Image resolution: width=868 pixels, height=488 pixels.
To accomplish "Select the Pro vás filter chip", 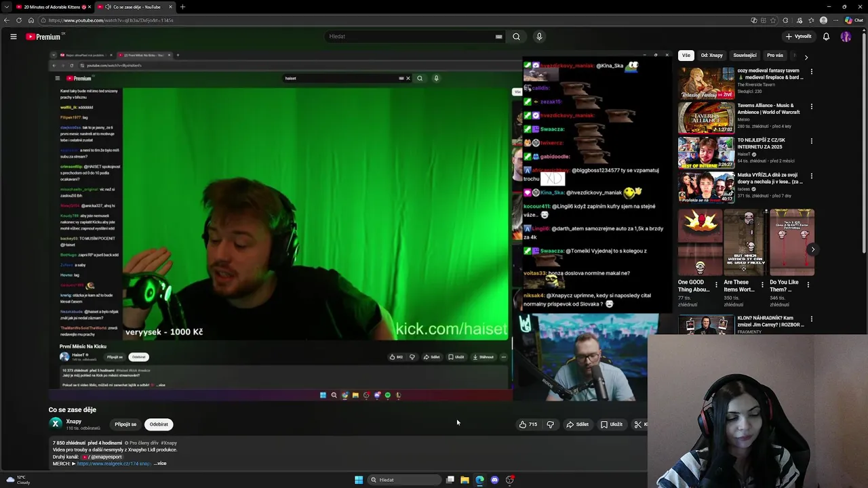I will pos(774,56).
